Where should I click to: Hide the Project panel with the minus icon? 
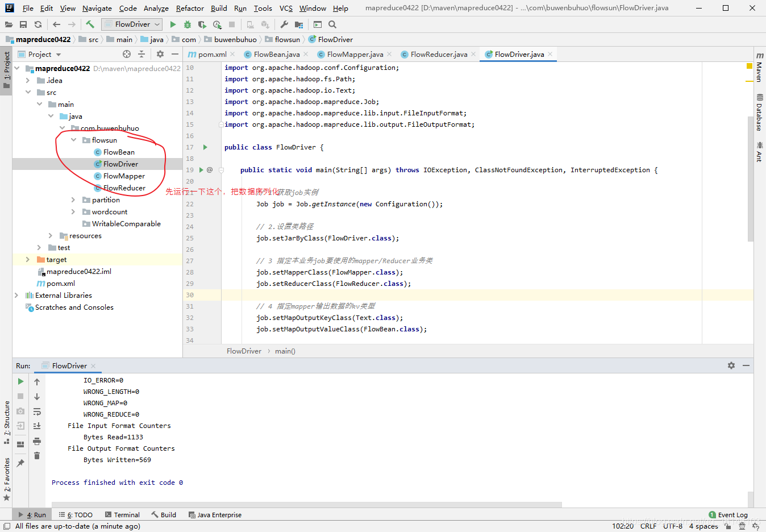[175, 54]
